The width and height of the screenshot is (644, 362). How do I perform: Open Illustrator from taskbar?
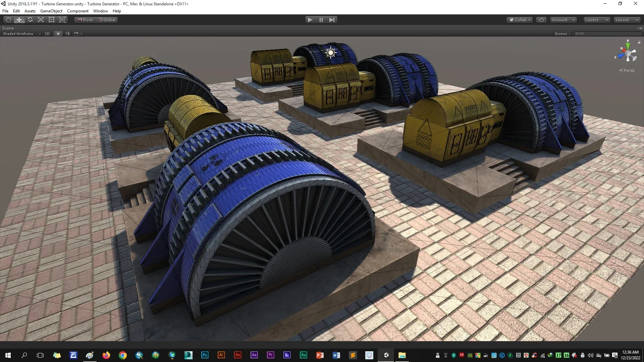(x=221, y=355)
